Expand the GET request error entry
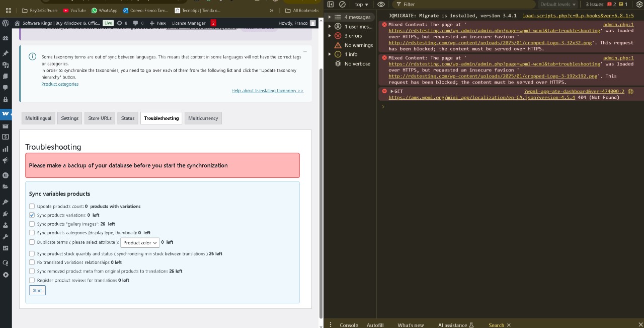Image resolution: width=644 pixels, height=328 pixels. pyautogui.click(x=392, y=91)
